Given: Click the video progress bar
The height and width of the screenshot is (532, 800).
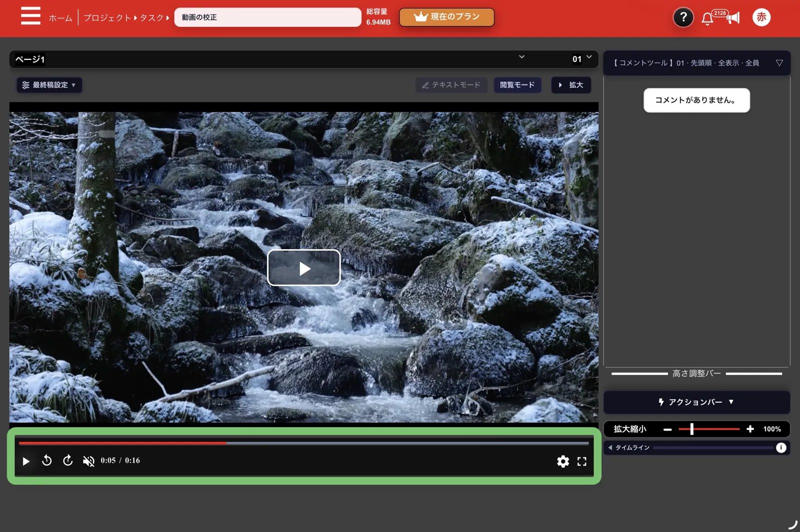Looking at the screenshot, I should coord(303,443).
